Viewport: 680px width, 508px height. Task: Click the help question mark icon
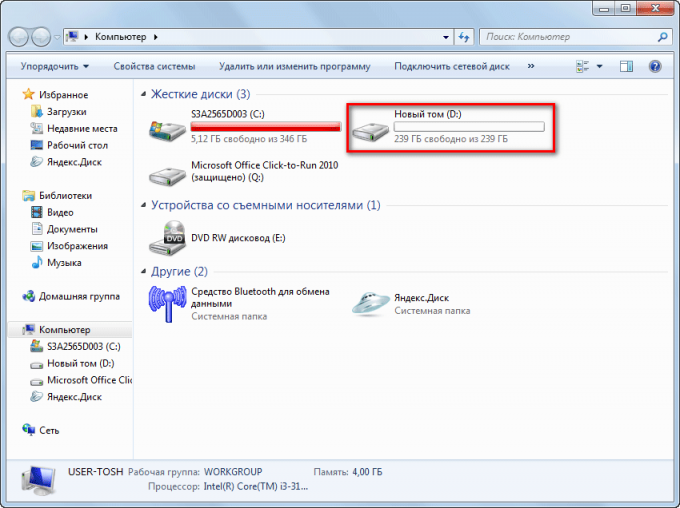pyautogui.click(x=655, y=66)
